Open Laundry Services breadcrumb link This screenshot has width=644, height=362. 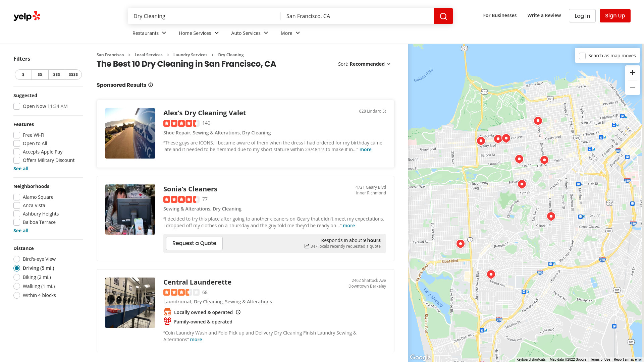coord(190,55)
